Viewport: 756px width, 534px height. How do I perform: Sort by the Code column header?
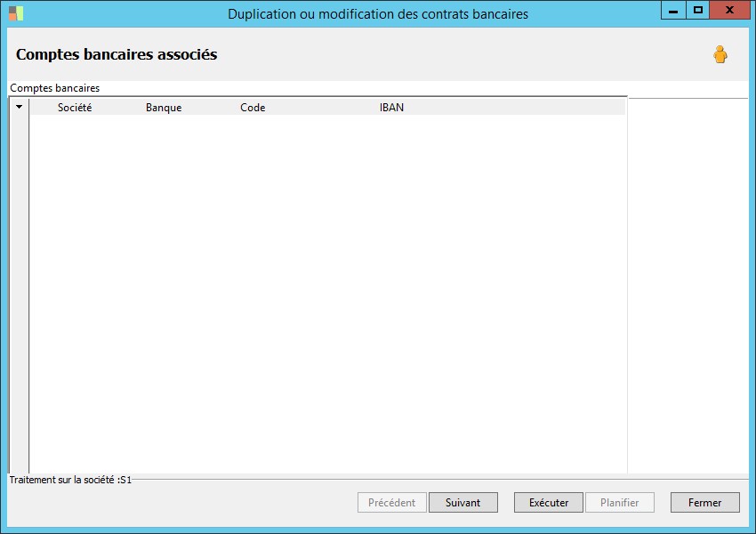tap(253, 108)
